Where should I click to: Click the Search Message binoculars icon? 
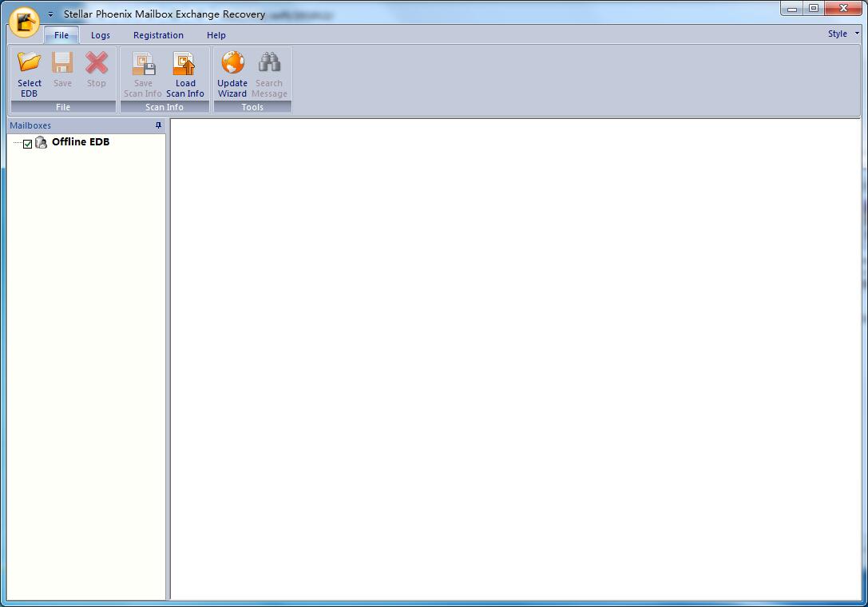(269, 62)
